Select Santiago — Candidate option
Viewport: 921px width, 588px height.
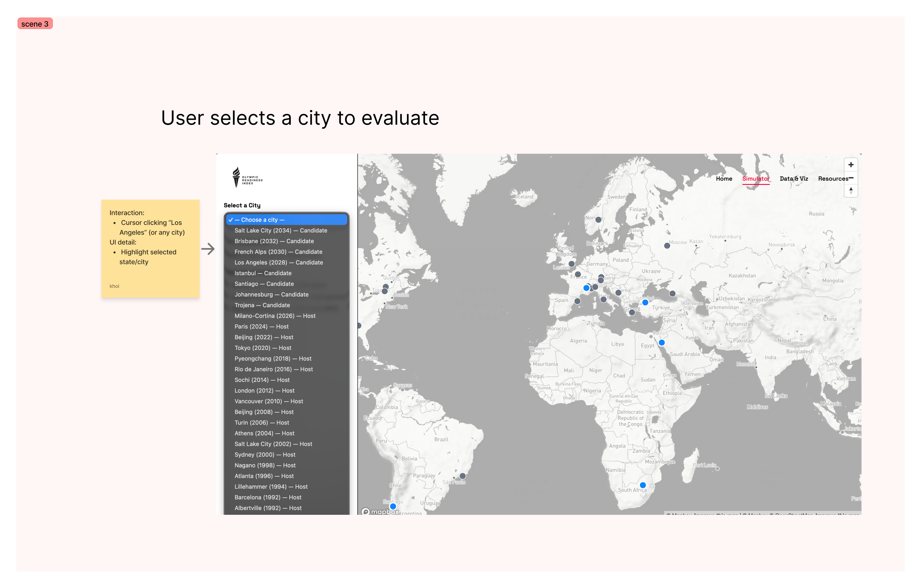[286, 284]
